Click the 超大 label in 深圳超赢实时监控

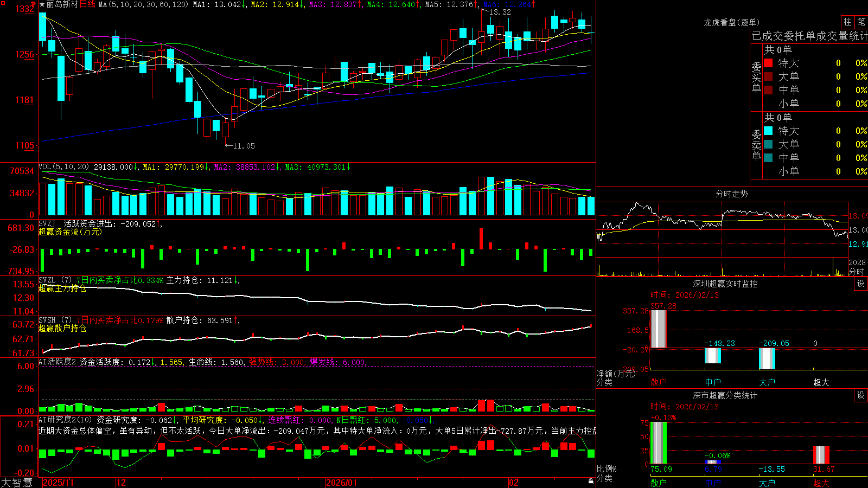821,382
